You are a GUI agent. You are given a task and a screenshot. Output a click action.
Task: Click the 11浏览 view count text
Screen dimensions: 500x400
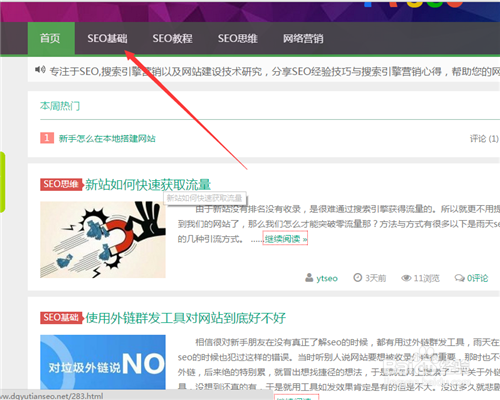[426, 278]
